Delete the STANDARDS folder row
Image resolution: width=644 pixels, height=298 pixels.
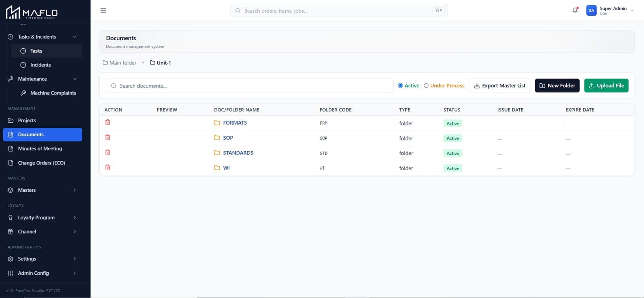tap(107, 152)
